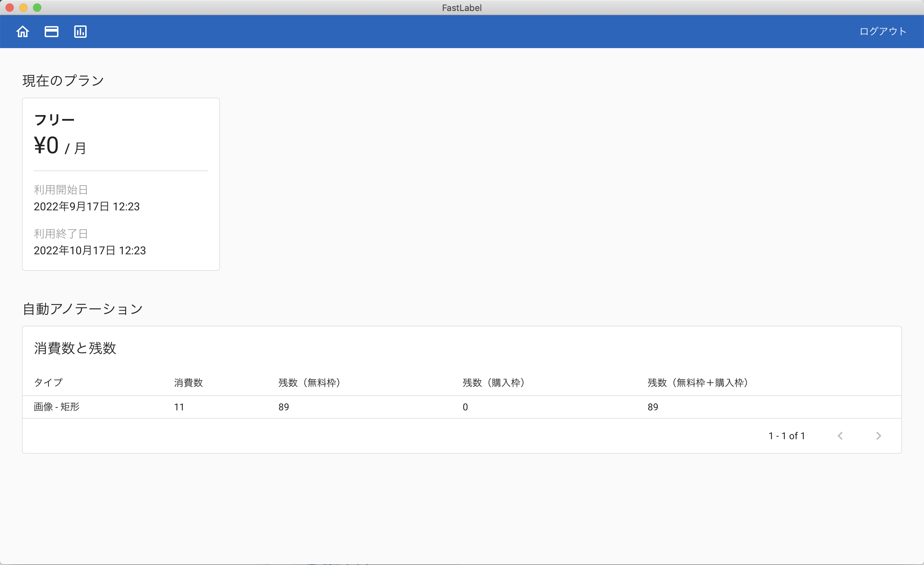Click the ログアウト logout link
Screen dimensions: 924x565
tap(882, 32)
